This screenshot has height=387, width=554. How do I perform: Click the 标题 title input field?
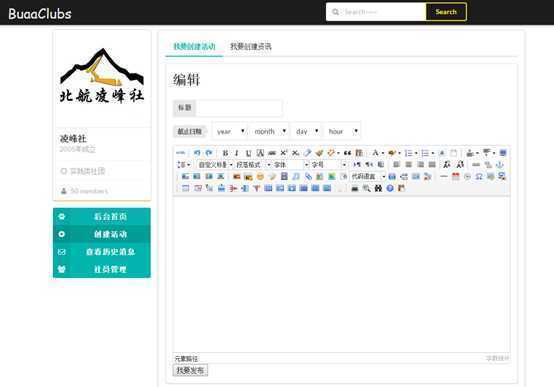pyautogui.click(x=239, y=108)
